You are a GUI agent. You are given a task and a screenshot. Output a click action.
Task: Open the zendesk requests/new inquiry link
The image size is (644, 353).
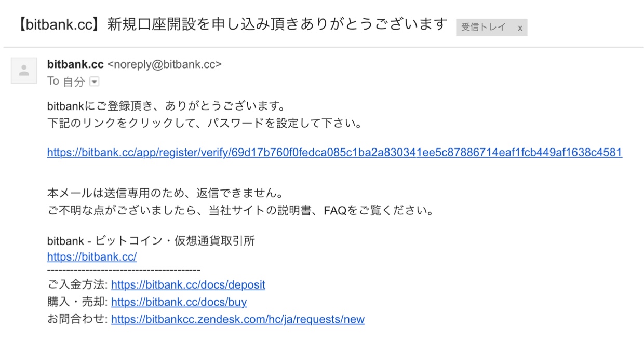tap(238, 319)
